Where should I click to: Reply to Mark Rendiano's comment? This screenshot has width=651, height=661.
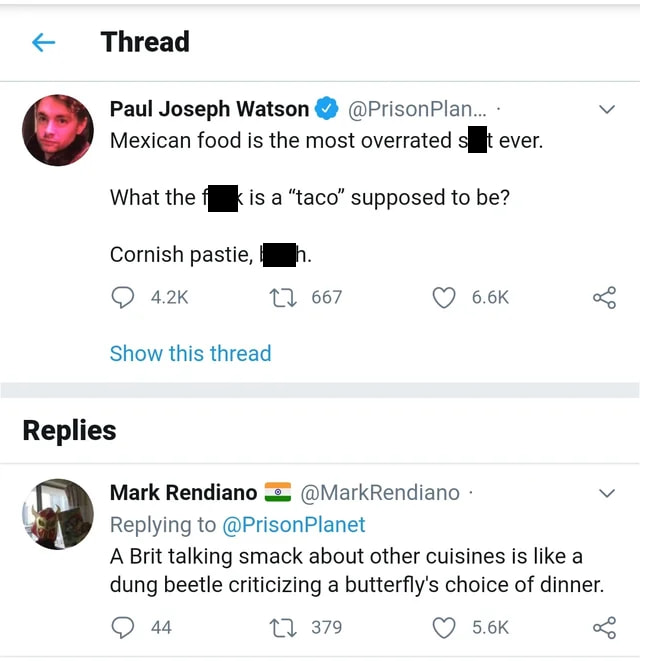point(124,627)
